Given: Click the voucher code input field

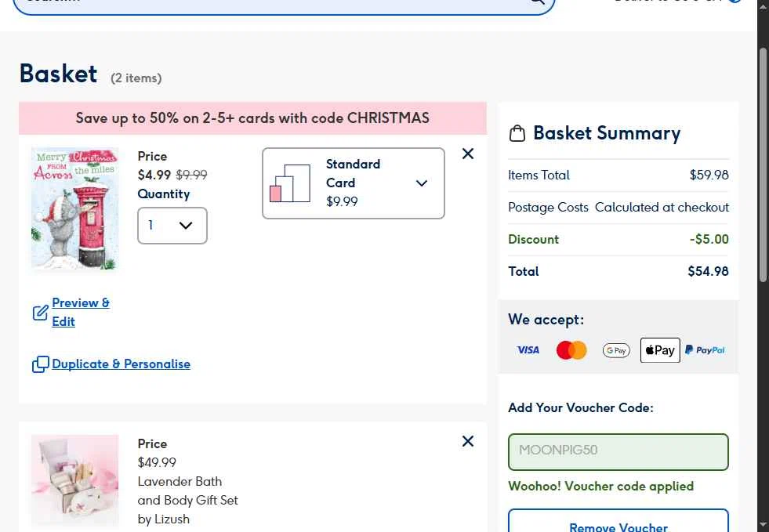Looking at the screenshot, I should click(618, 451).
